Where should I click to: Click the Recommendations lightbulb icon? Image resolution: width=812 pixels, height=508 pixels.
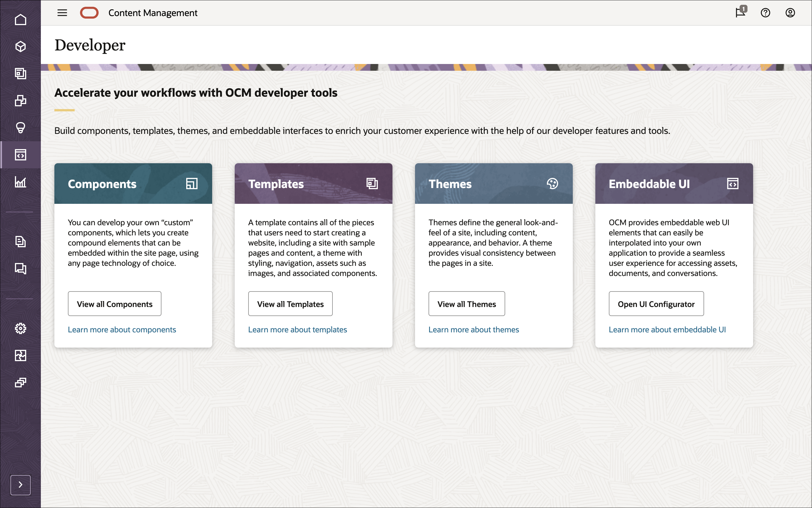tap(21, 127)
